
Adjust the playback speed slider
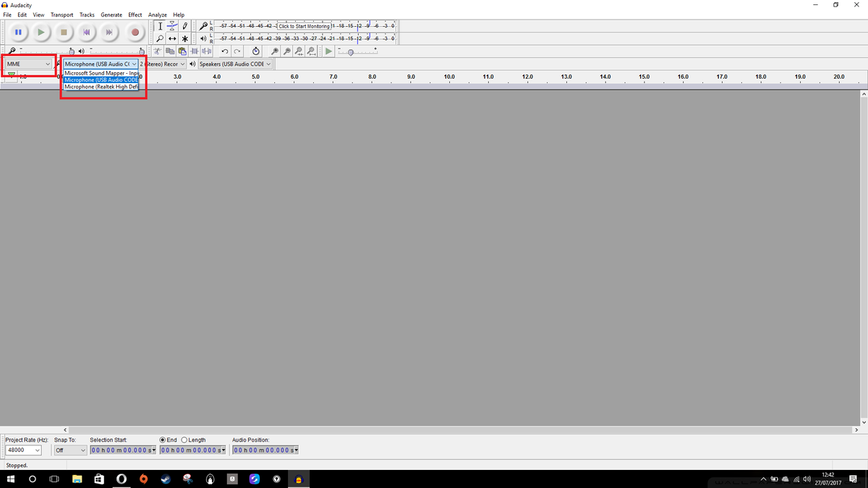[357, 52]
